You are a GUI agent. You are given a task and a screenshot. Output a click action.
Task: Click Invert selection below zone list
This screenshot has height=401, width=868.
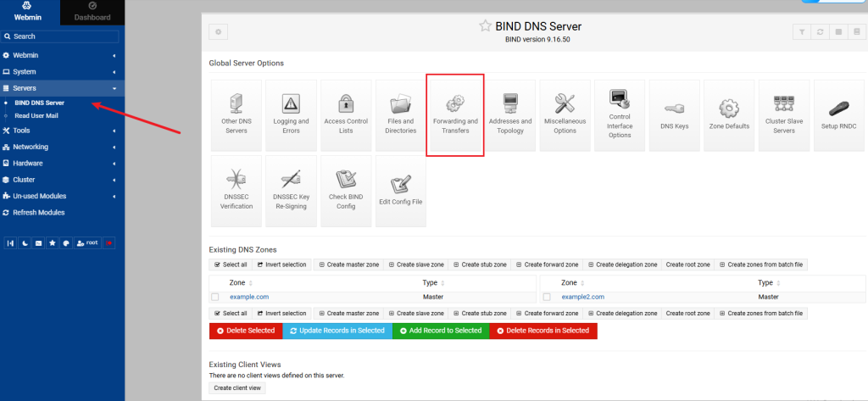(281, 314)
